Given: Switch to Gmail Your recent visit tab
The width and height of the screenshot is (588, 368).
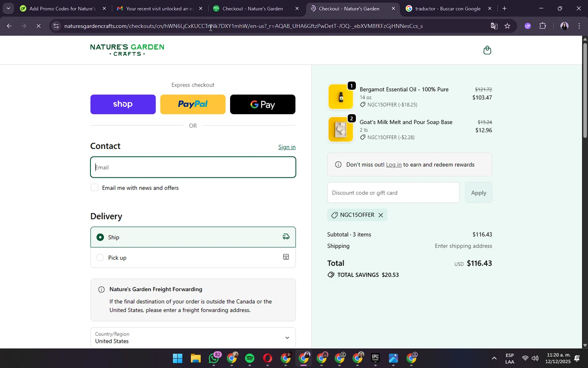Looking at the screenshot, I should point(159,9).
